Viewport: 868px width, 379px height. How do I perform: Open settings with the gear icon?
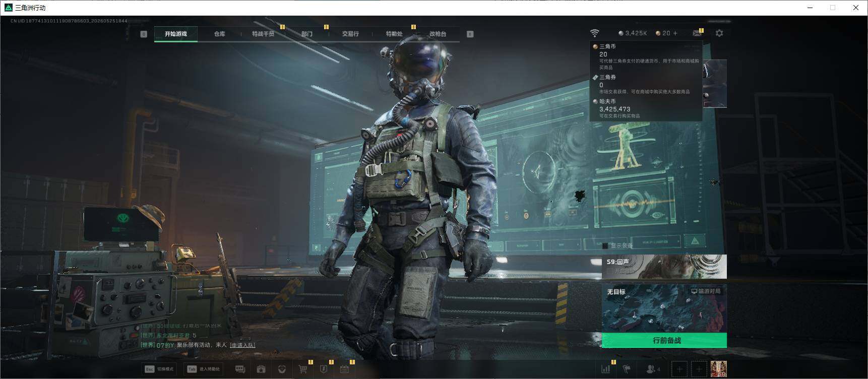pyautogui.click(x=719, y=33)
